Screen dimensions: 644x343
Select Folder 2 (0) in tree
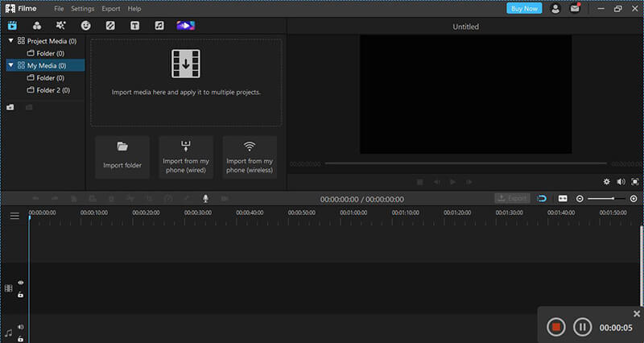tap(53, 90)
